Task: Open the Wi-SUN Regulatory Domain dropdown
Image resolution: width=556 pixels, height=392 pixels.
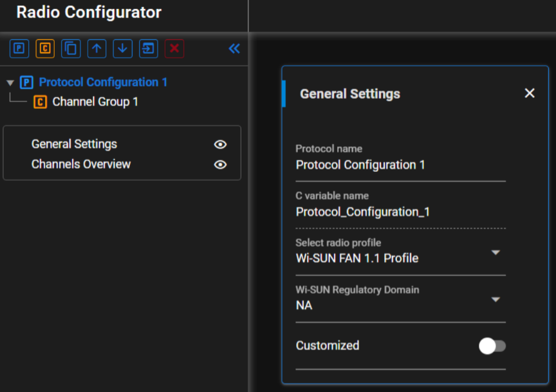Action: 496,300
